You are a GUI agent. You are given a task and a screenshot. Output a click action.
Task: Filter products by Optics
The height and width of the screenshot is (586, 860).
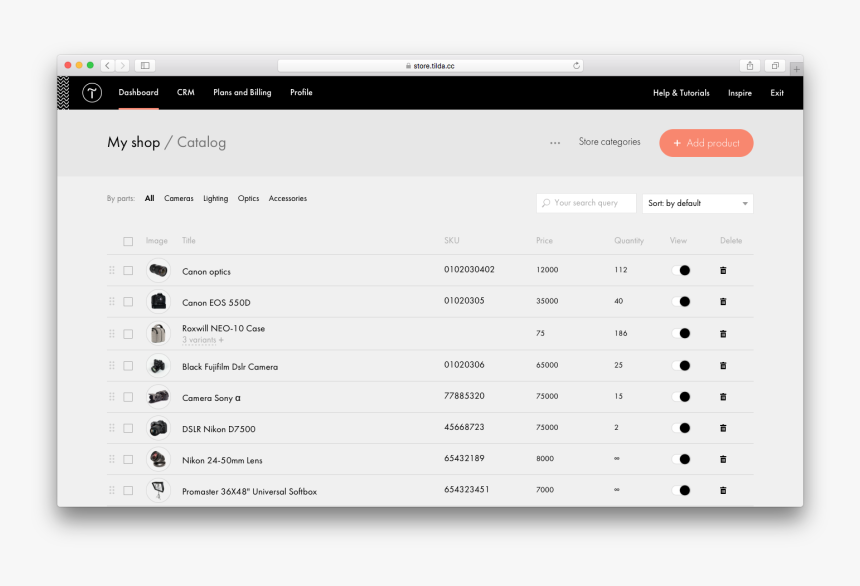[248, 198]
